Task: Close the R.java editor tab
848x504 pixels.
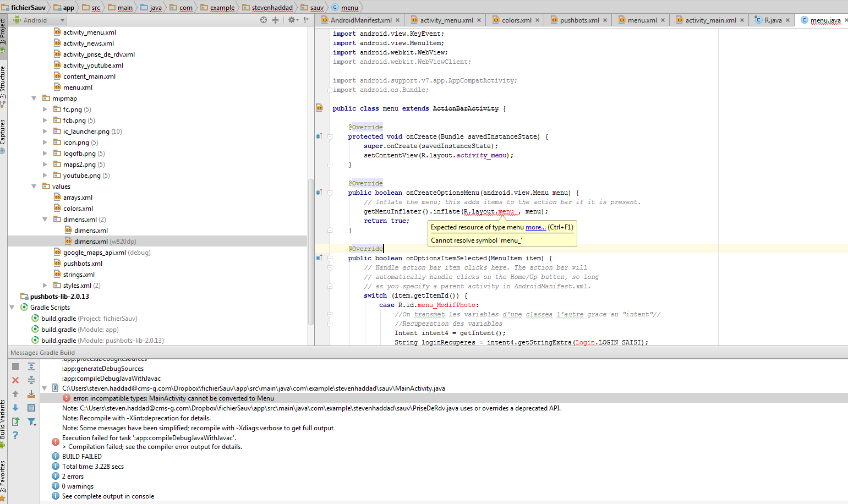Action: click(x=787, y=20)
